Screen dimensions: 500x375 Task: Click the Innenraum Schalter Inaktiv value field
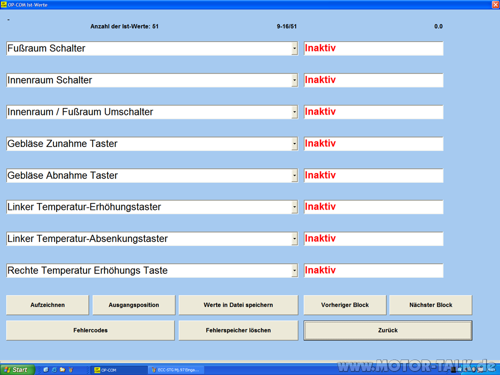click(x=373, y=80)
